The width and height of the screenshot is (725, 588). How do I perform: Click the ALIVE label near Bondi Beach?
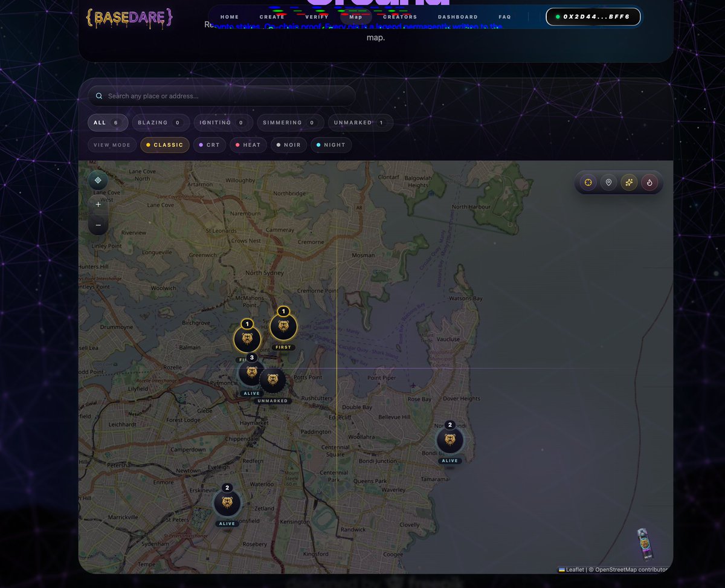click(450, 460)
